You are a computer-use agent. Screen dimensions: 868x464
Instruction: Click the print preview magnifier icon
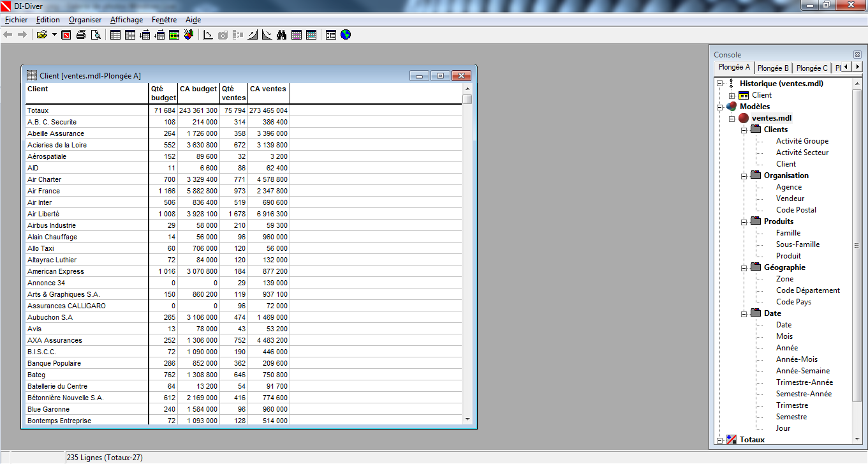coord(96,34)
